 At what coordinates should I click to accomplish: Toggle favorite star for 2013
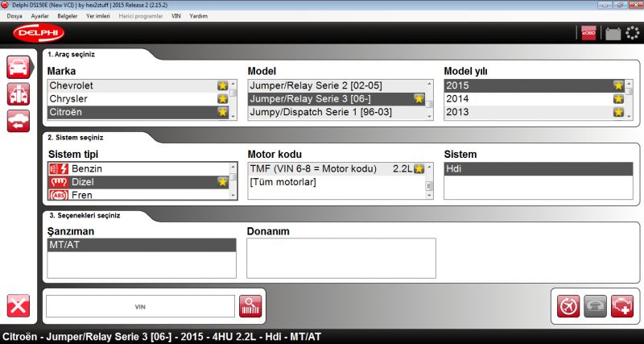click(x=618, y=112)
